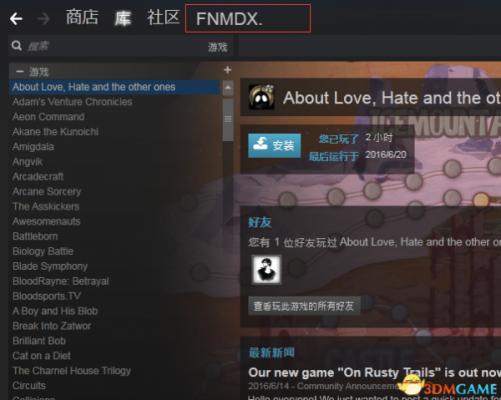The width and height of the screenshot is (501, 400).
Task: Open the 游戏 filter dropdown beside search
Action: (218, 47)
